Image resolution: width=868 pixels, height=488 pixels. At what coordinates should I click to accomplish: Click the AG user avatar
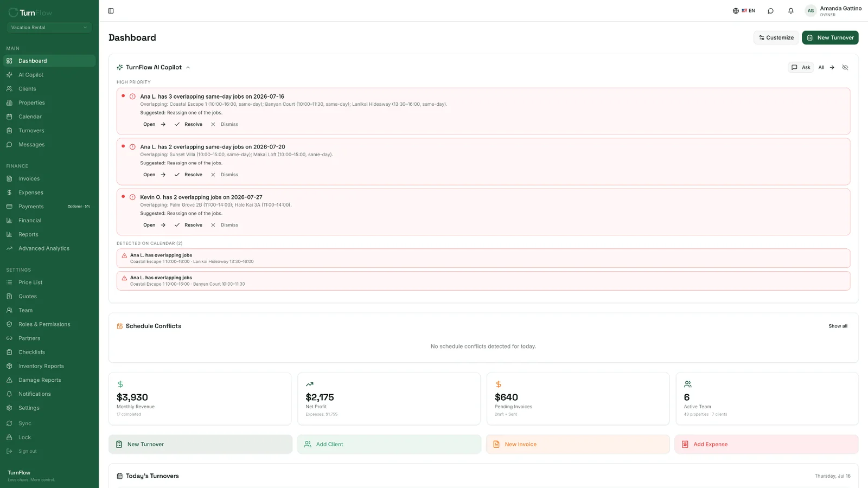pos(810,11)
